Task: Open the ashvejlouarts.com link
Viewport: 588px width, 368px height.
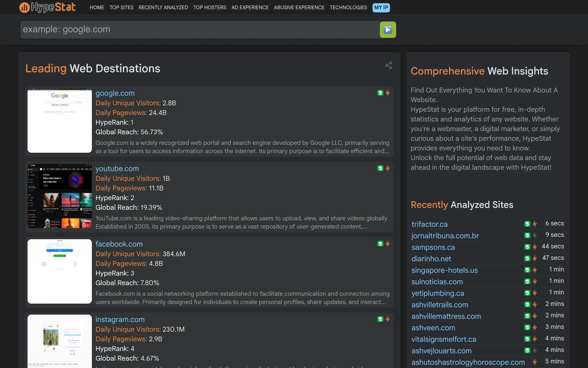Action: pyautogui.click(x=441, y=351)
